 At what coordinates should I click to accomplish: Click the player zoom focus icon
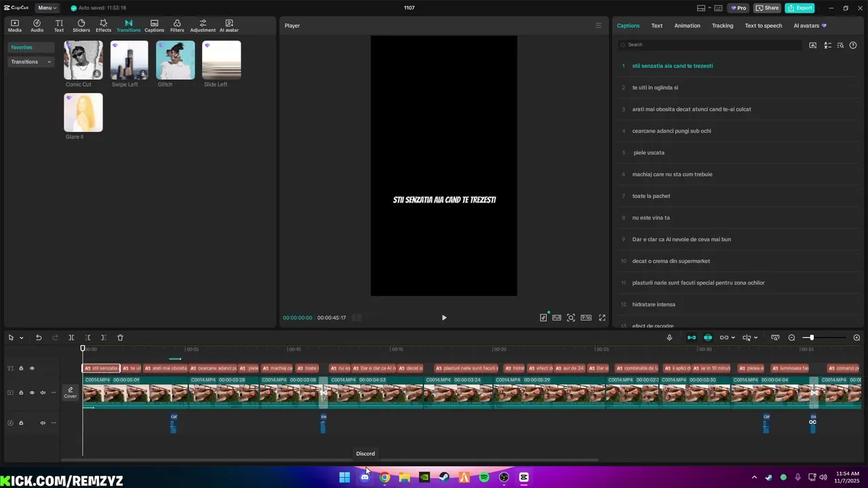coord(571,318)
